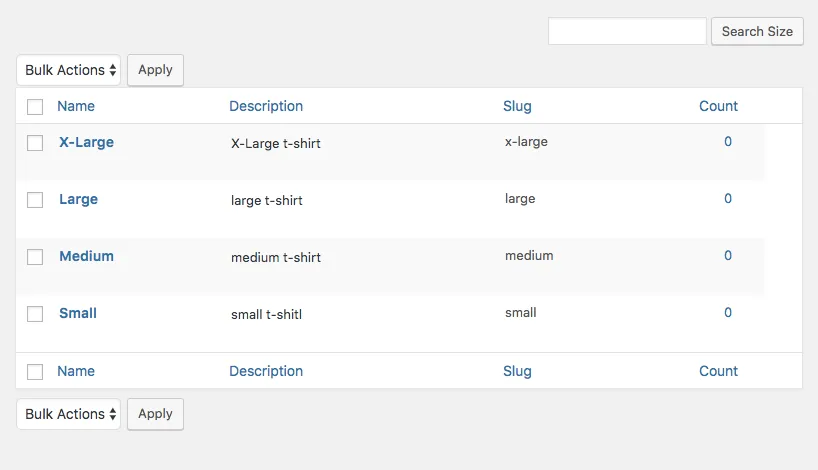Select the Small row checkbox
The height and width of the screenshot is (470, 818).
click(35, 314)
